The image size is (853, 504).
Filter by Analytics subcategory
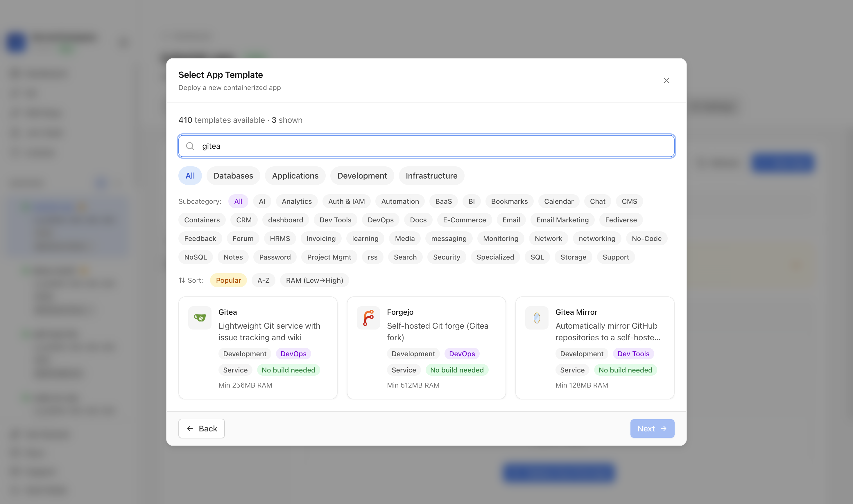(297, 201)
